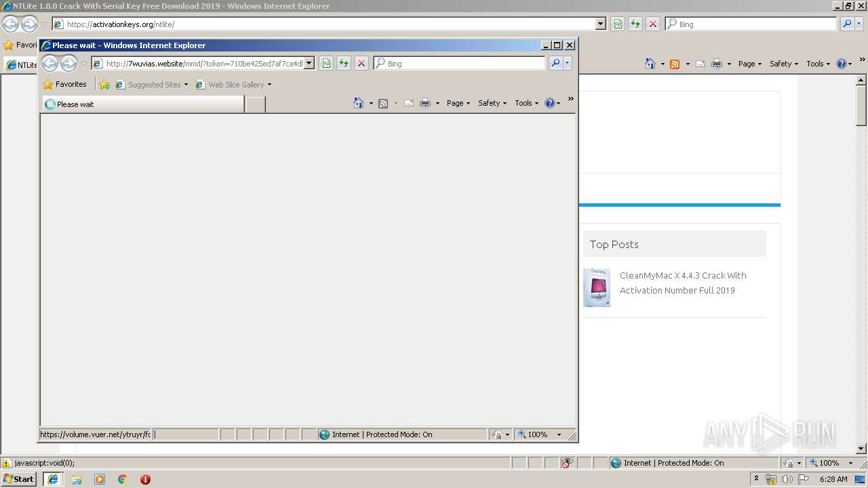Open Page menu in popup window
This screenshot has width=868, height=488.
click(x=458, y=103)
